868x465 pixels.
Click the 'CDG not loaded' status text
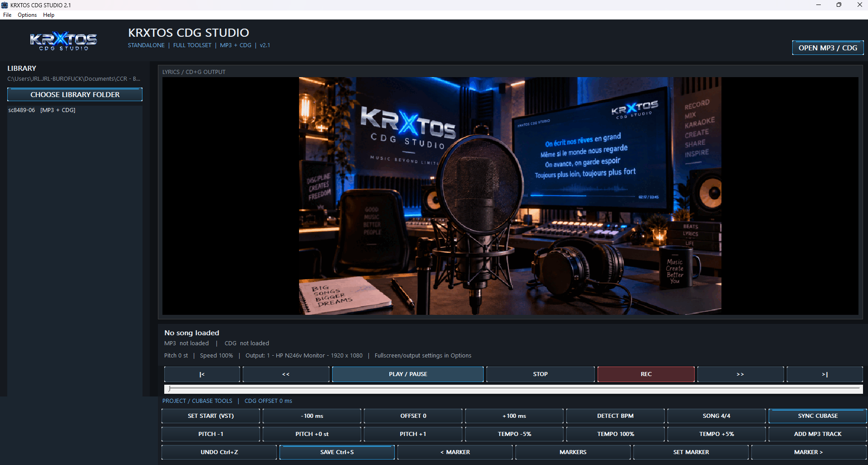247,343
